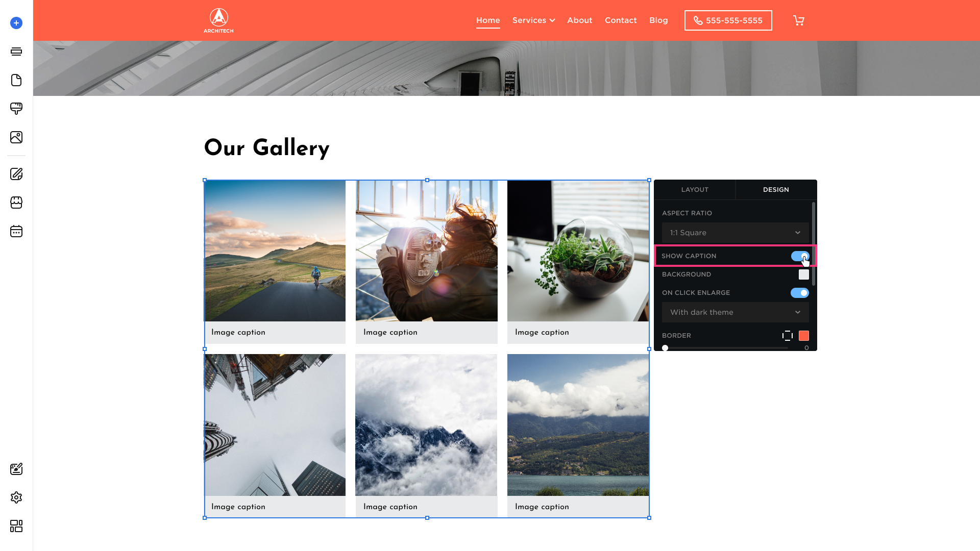Open the With dark theme dropdown
980x551 pixels.
[736, 312]
